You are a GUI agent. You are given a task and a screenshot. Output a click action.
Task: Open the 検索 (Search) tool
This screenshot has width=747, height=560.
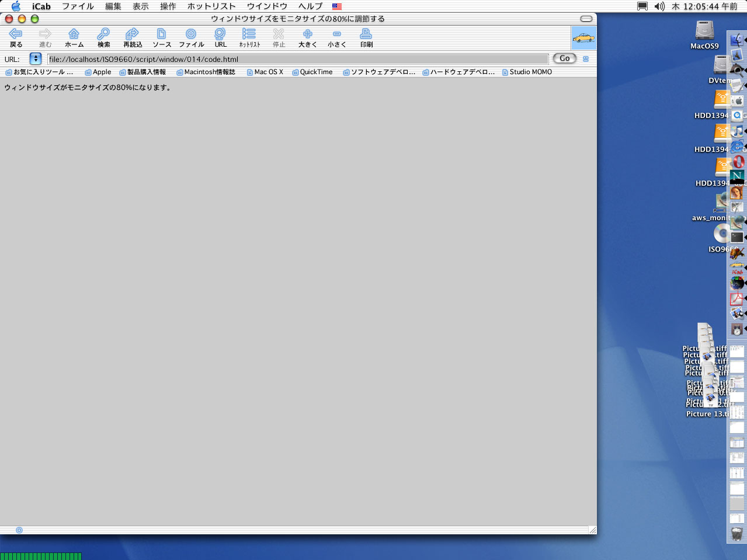click(103, 38)
